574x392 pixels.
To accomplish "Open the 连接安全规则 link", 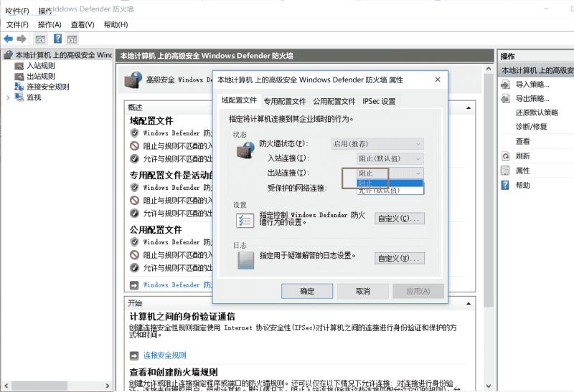I will pyautogui.click(x=165, y=355).
